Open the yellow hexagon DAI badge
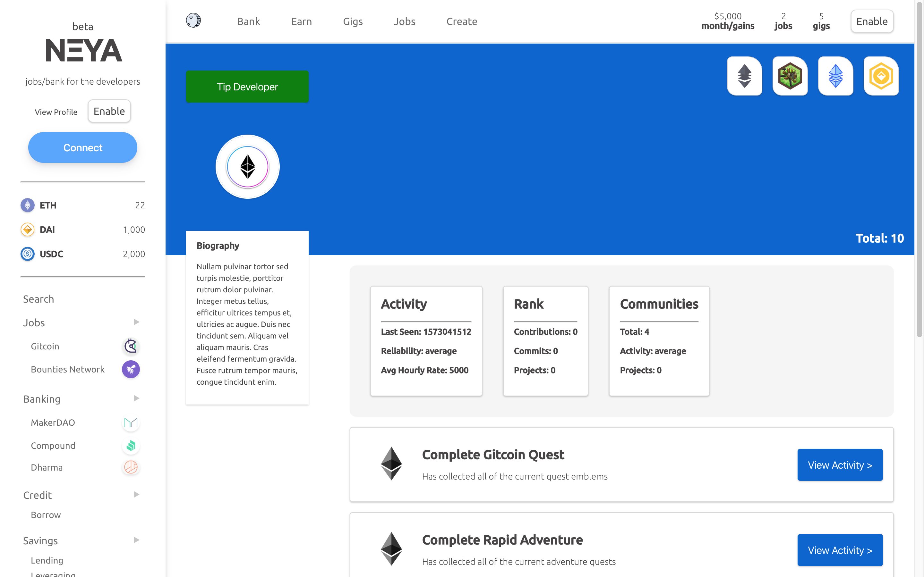The height and width of the screenshot is (577, 924). click(881, 76)
